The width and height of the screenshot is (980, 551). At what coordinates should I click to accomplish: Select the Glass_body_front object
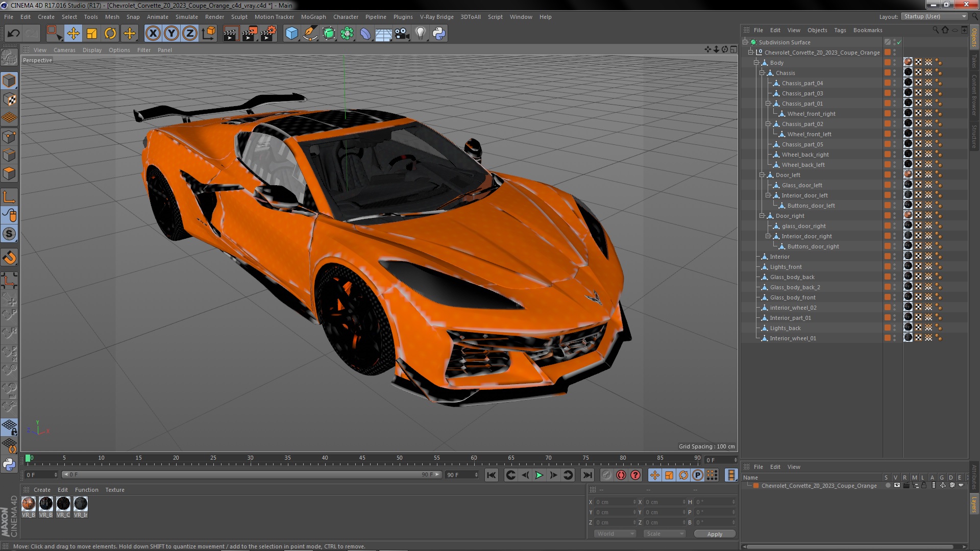(x=792, y=297)
